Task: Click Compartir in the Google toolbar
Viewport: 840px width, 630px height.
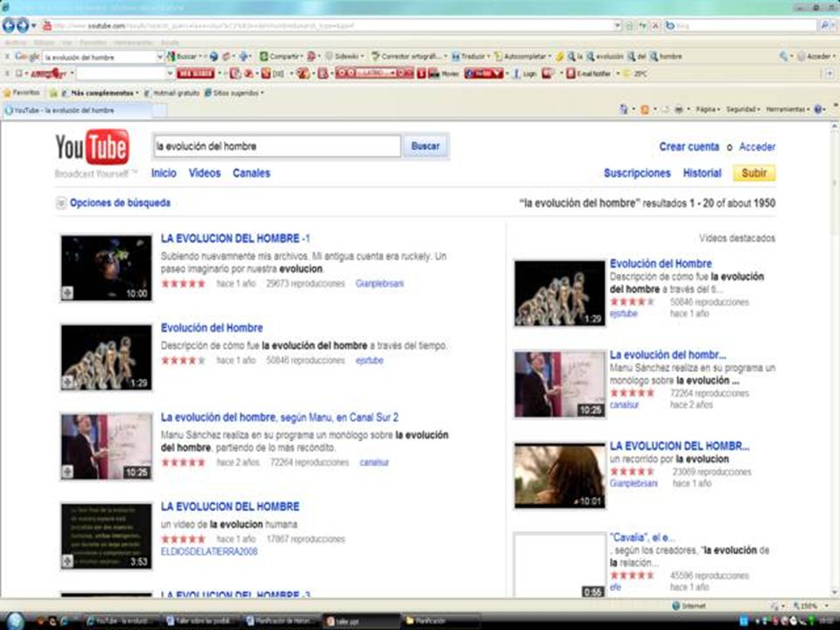Action: click(279, 56)
